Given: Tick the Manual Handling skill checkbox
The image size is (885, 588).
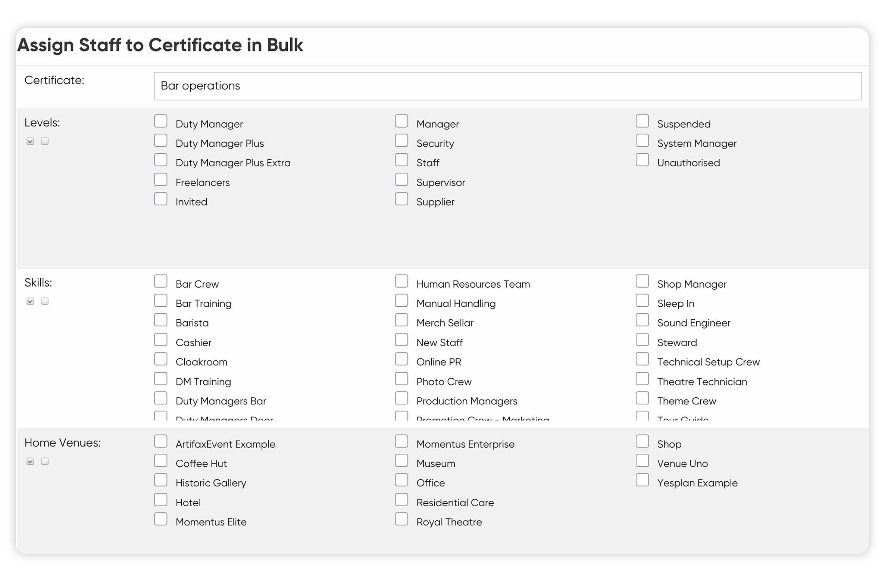Looking at the screenshot, I should [401, 301].
